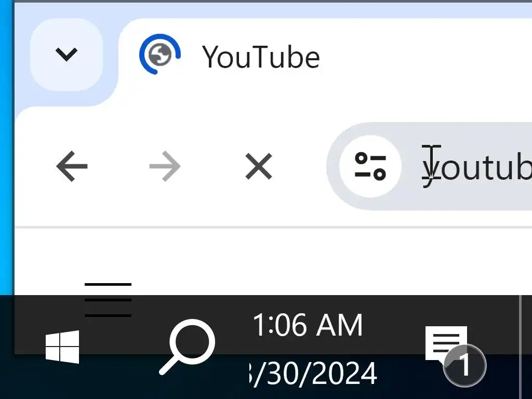Click the 30/2024 date in the system tray
Image resolution: width=532 pixels, height=399 pixels.
coord(312,373)
